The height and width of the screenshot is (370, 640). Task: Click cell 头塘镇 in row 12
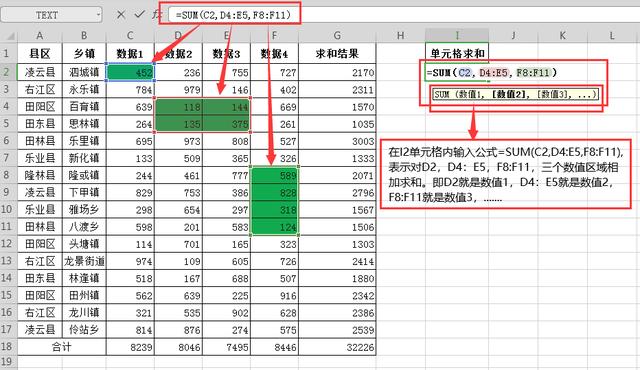pyautogui.click(x=84, y=244)
